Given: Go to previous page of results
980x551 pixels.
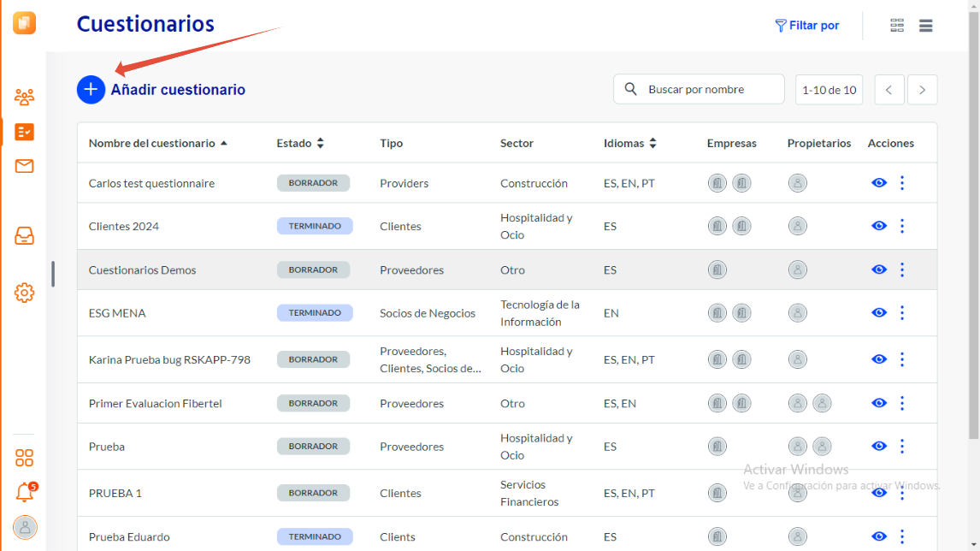Looking at the screenshot, I should click(x=888, y=90).
